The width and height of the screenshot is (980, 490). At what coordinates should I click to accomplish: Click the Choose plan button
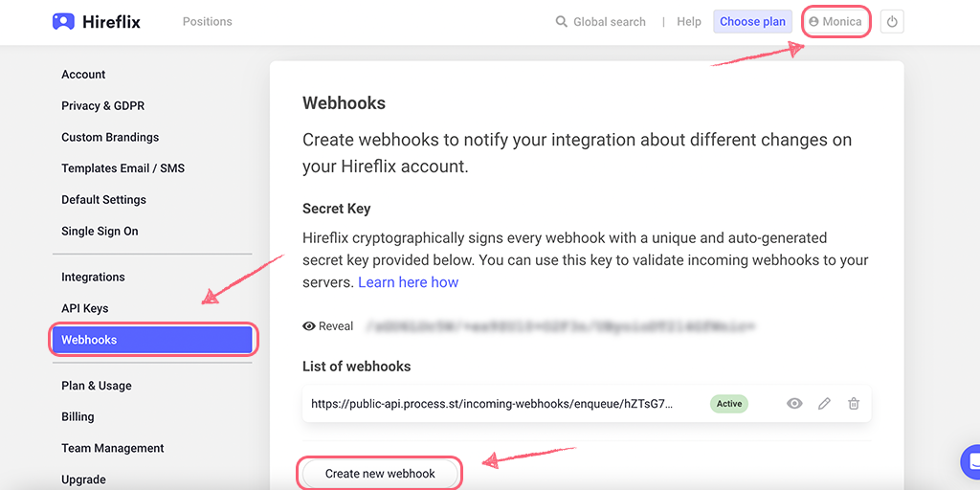(752, 22)
